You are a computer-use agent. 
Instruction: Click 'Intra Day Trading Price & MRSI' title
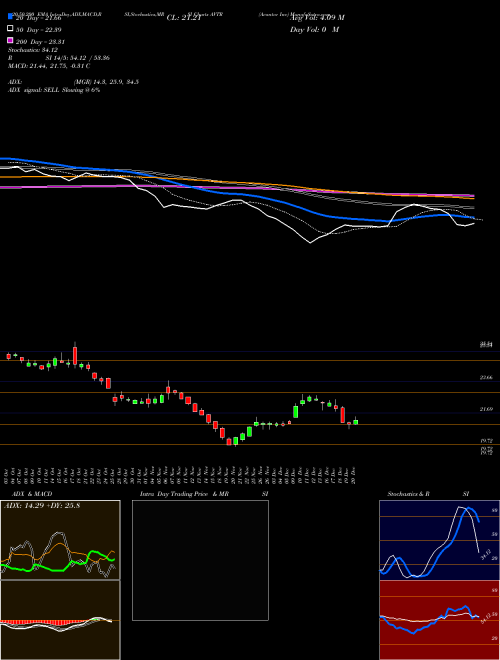[204, 494]
